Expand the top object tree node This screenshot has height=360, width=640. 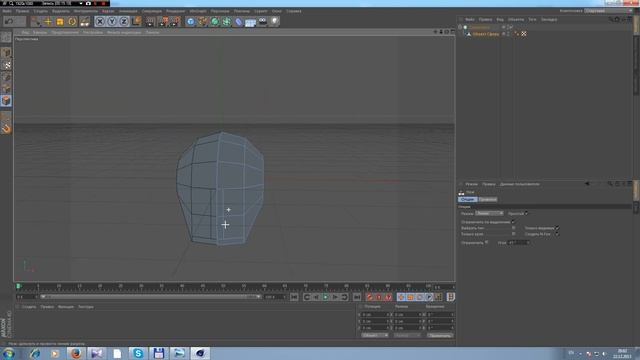(460, 27)
